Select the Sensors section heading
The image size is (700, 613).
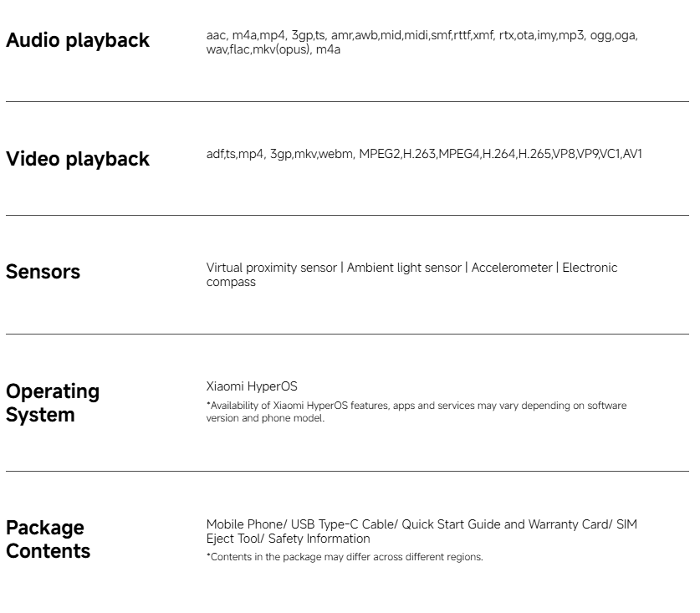pyautogui.click(x=43, y=272)
